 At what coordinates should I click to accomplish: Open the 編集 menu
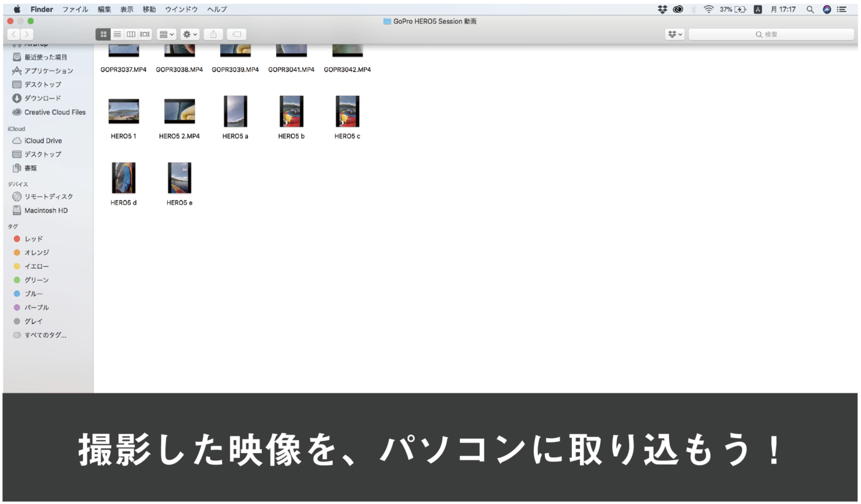click(105, 9)
